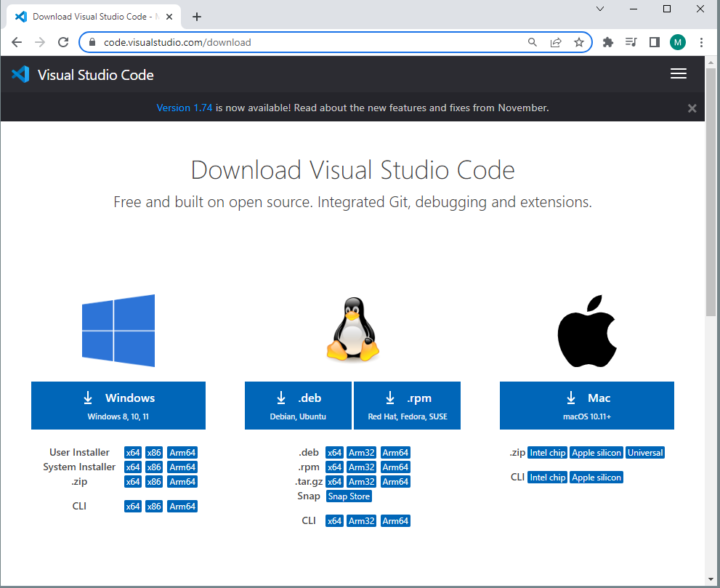The image size is (720, 588).
Task: Open the media control icon
Action: click(x=631, y=42)
